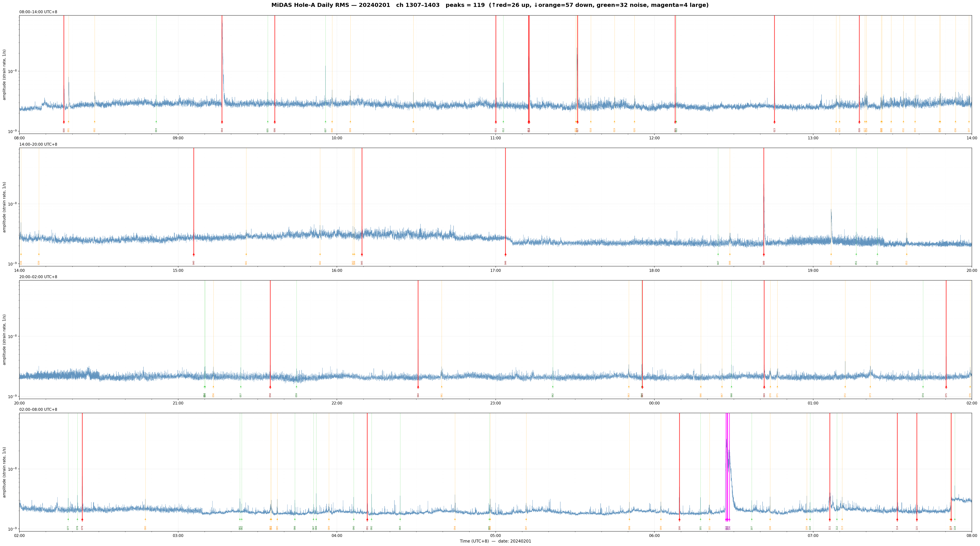Click the x-axis label Time (UTC+8) — date: 20240201

[x=495, y=541]
